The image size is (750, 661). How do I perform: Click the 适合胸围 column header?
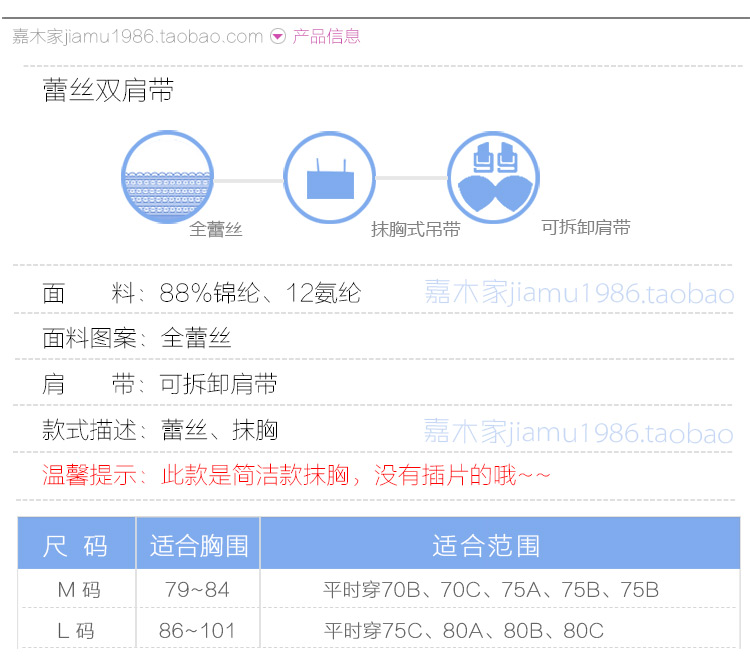[198, 545]
